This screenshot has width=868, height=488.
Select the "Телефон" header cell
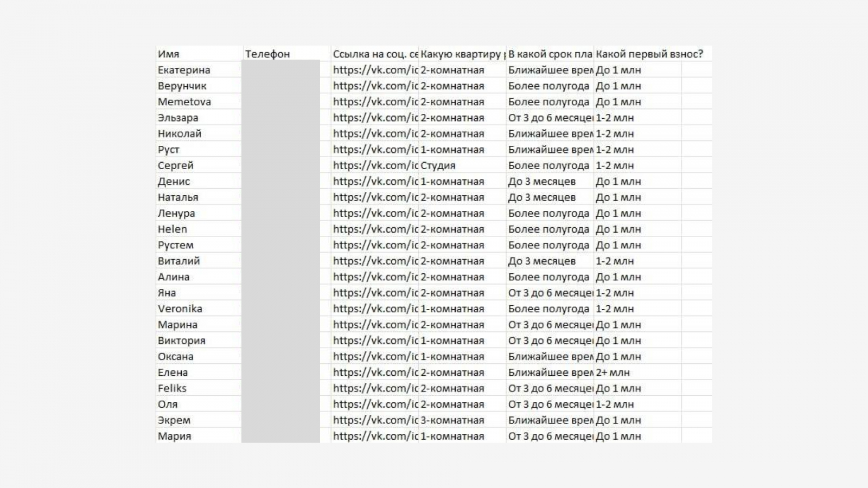click(267, 54)
